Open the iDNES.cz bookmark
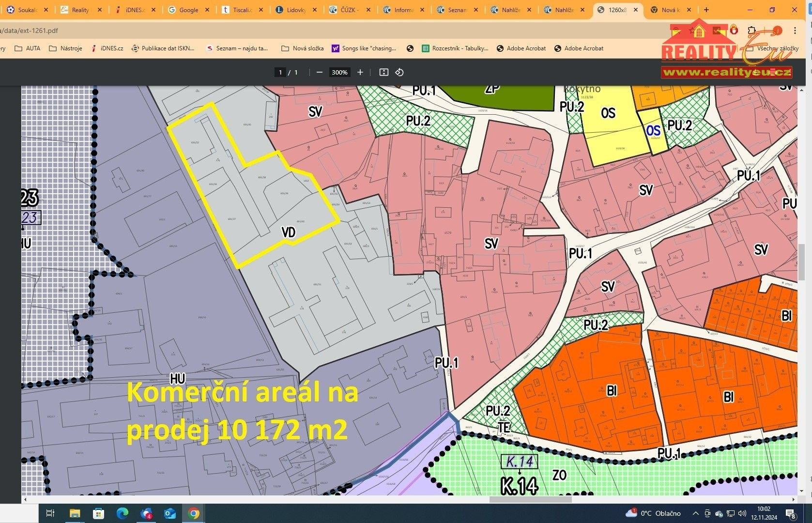812x523 pixels. (111, 48)
